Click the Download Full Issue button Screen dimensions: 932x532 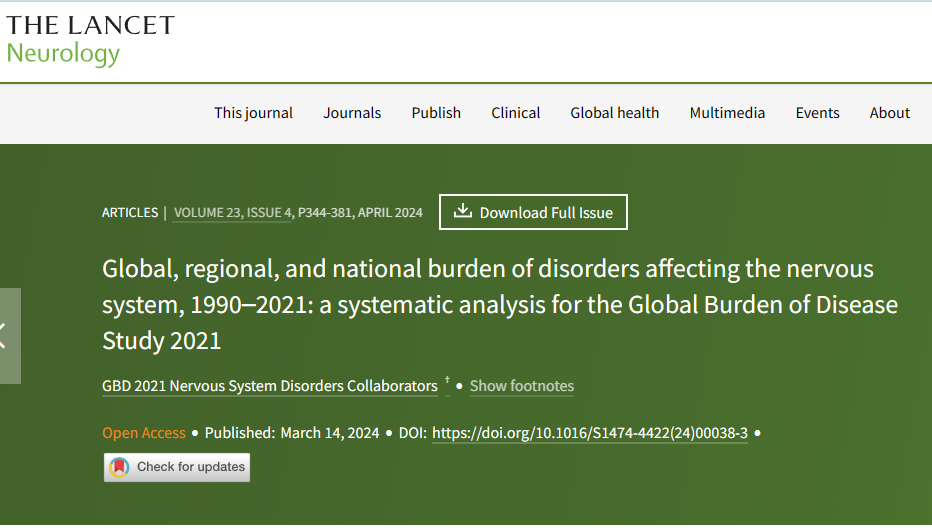point(533,212)
